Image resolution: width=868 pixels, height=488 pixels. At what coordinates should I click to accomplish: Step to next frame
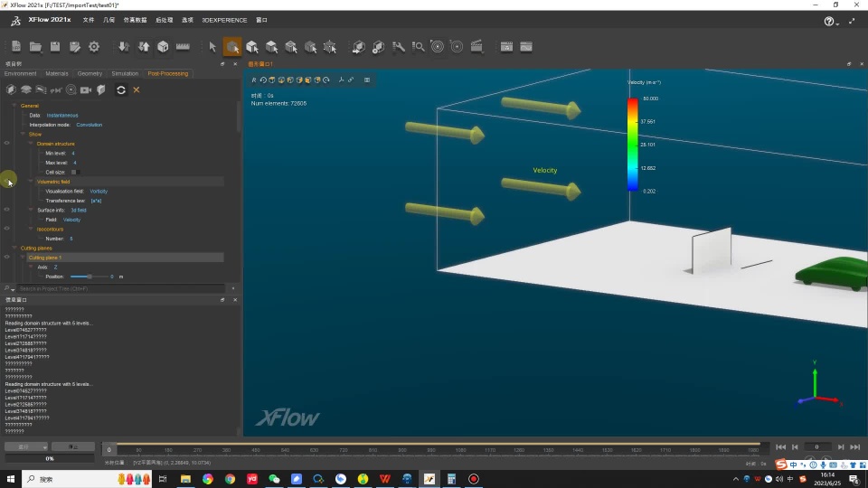pos(841,447)
